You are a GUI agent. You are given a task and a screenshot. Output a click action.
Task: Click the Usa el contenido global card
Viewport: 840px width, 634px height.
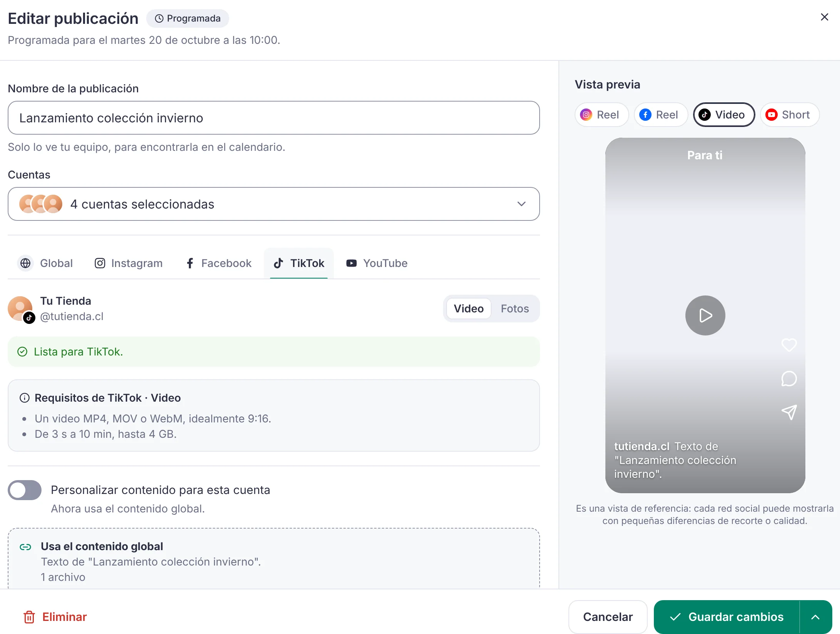(273, 558)
